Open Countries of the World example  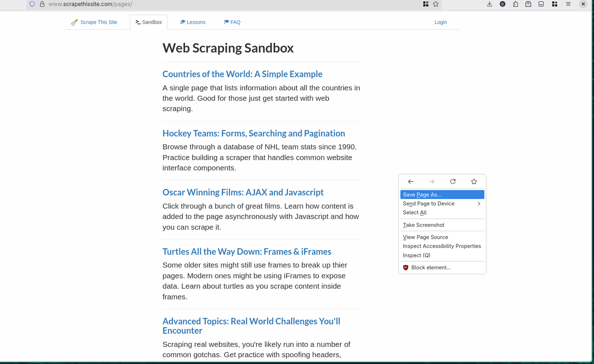242,74
